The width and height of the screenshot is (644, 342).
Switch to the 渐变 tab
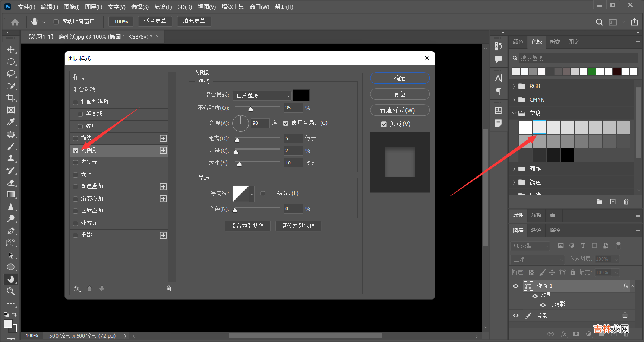(x=555, y=42)
